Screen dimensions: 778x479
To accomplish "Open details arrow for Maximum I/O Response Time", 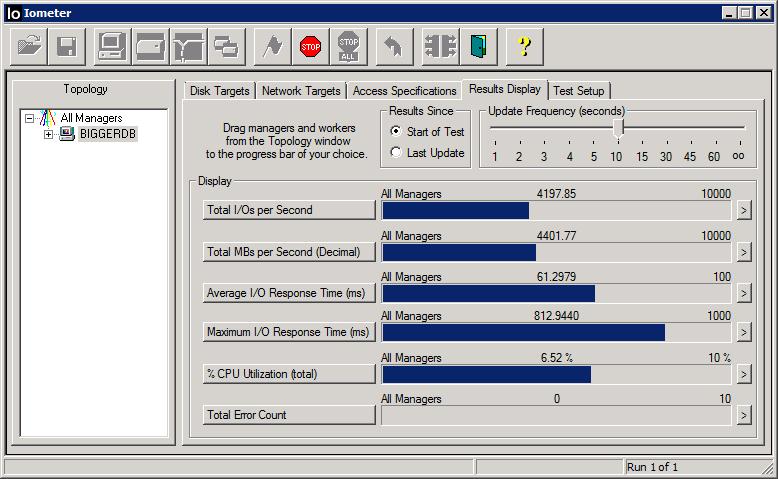I will coord(743,332).
